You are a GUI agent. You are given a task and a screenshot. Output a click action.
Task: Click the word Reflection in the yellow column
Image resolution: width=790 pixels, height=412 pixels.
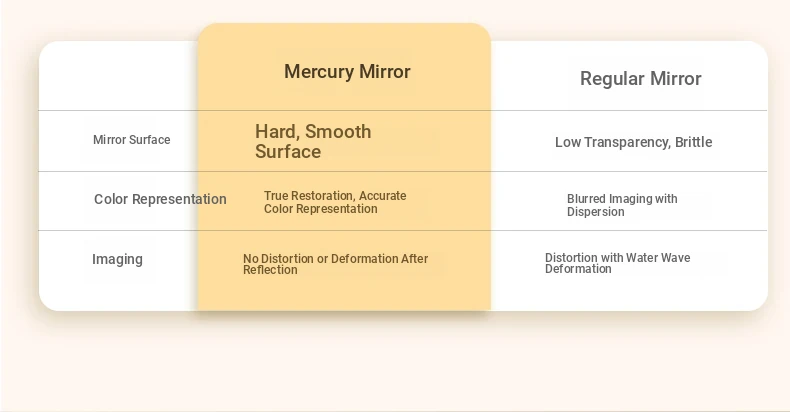pyautogui.click(x=270, y=270)
